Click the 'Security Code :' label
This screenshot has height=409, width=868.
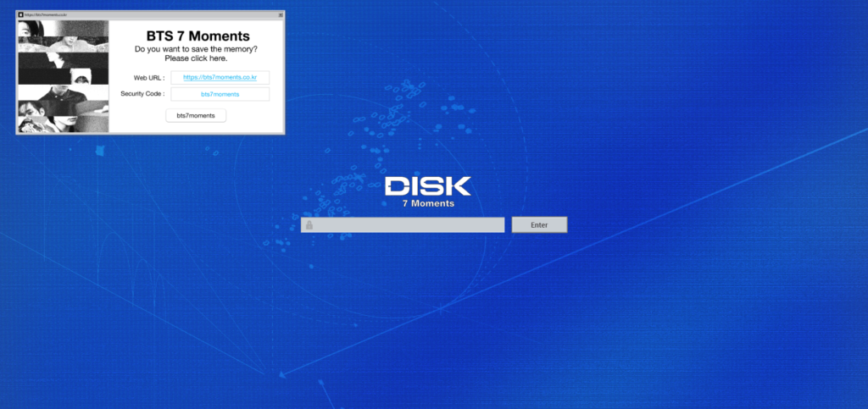142,94
